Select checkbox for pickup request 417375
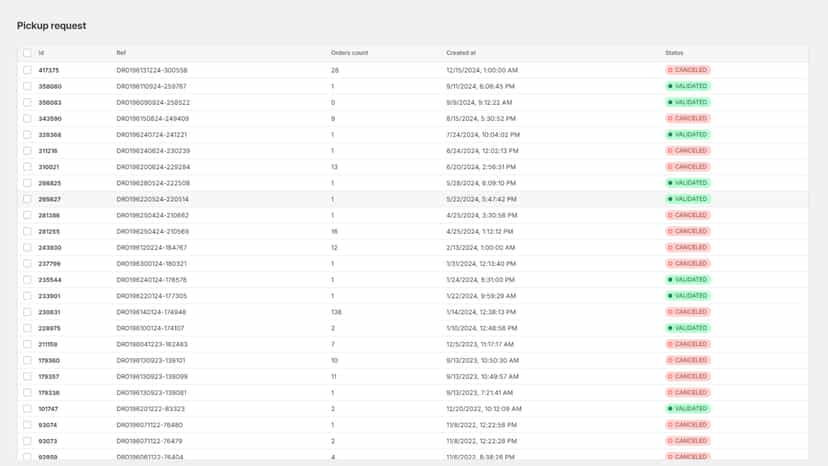The height and width of the screenshot is (466, 828). 27,70
